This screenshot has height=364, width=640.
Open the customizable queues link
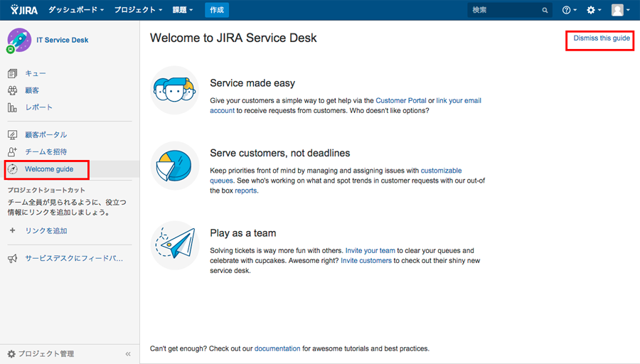coord(441,171)
